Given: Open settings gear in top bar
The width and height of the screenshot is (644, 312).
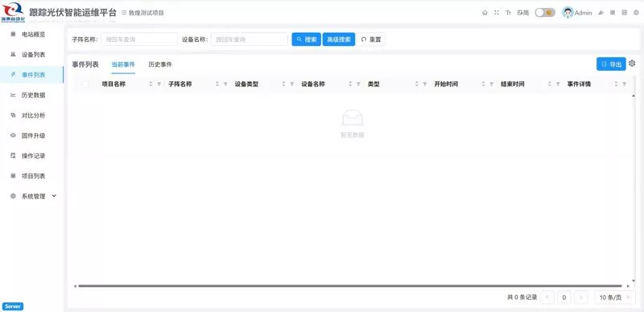Looking at the screenshot, I should click(x=636, y=13).
